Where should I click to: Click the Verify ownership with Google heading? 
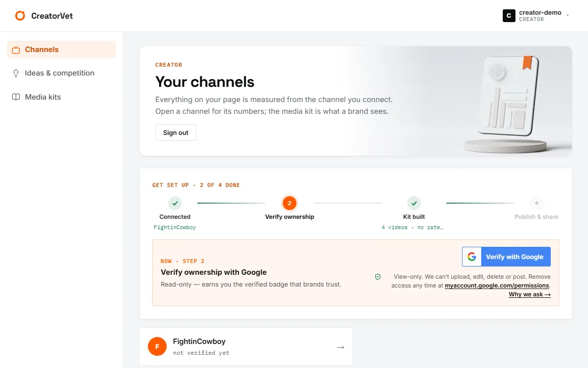pos(214,272)
